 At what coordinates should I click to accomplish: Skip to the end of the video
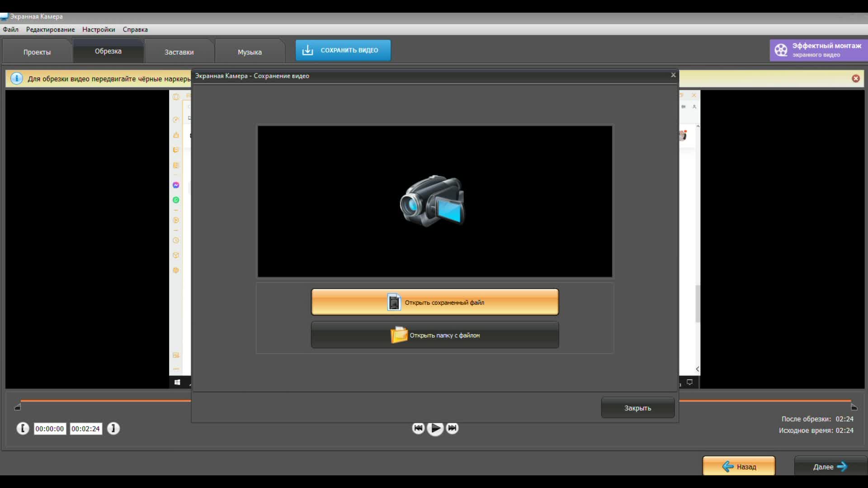[x=452, y=428]
